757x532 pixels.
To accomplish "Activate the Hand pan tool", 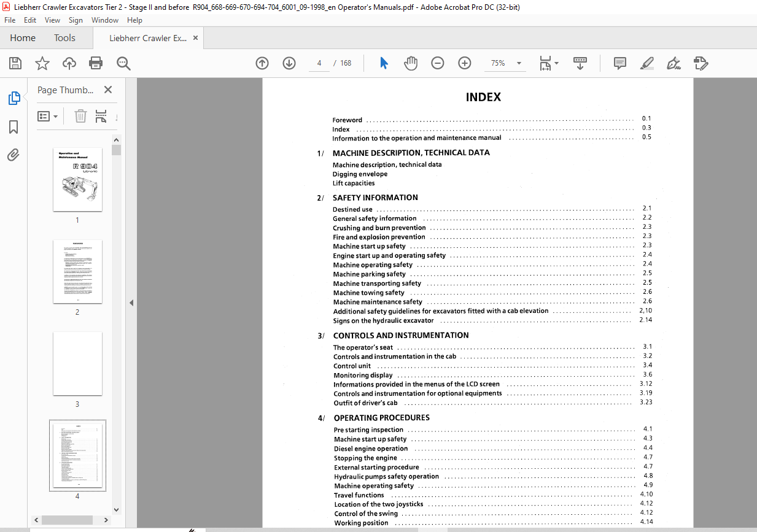I will point(411,63).
